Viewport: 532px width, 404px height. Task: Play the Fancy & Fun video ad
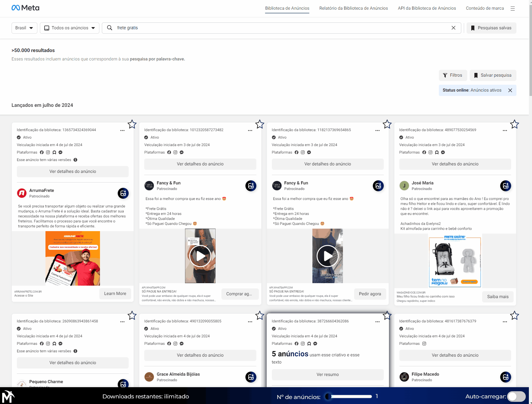coord(200,256)
